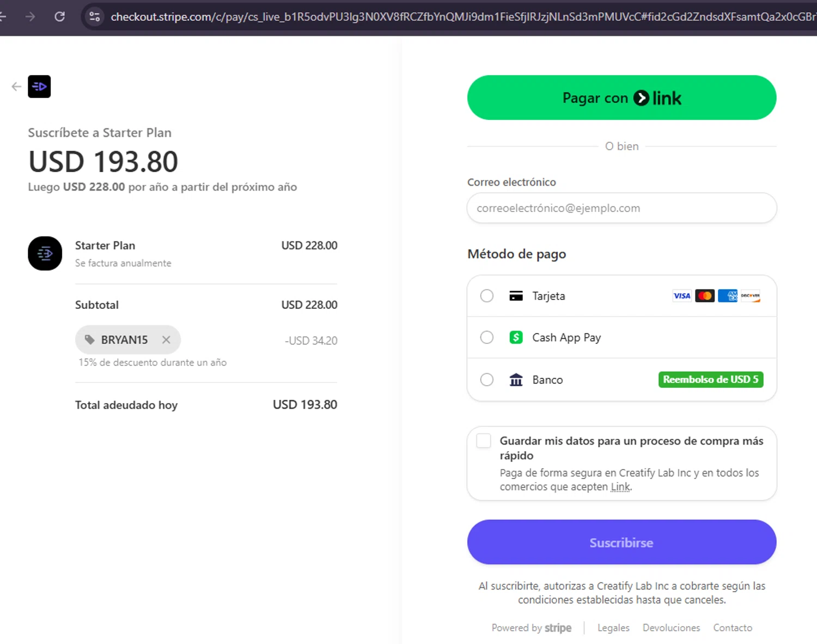Click the Luego USD 228.00 por año text
817x644 pixels.
[162, 187]
